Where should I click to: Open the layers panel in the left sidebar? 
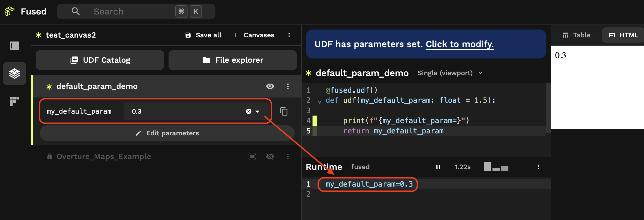point(14,73)
